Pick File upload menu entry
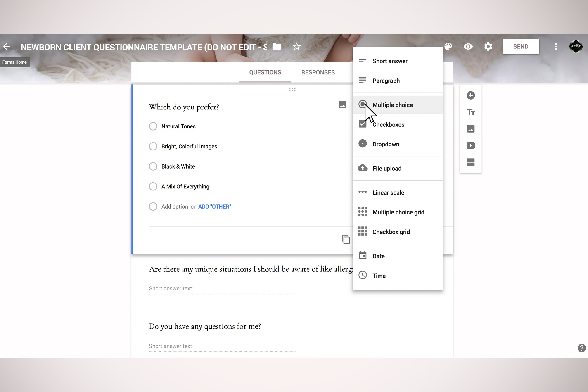The image size is (588, 392). pos(386,169)
